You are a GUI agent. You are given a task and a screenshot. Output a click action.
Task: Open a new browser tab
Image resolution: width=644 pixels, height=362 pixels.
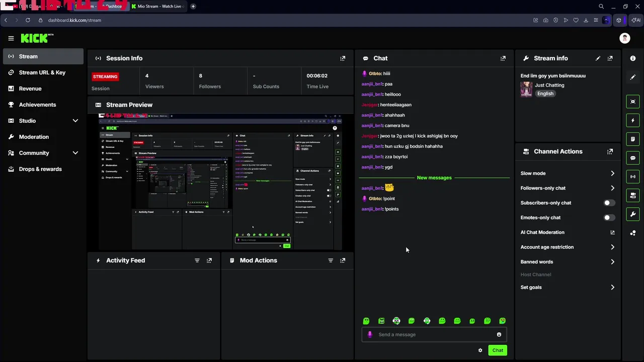(x=193, y=7)
